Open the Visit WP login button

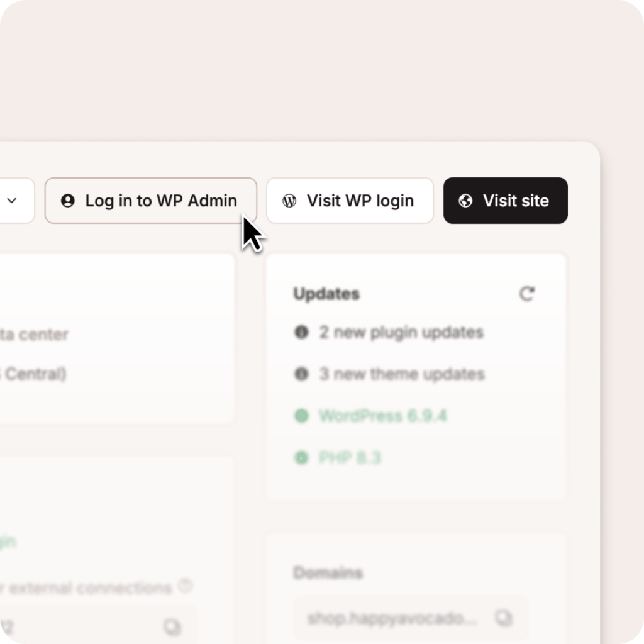(x=350, y=201)
